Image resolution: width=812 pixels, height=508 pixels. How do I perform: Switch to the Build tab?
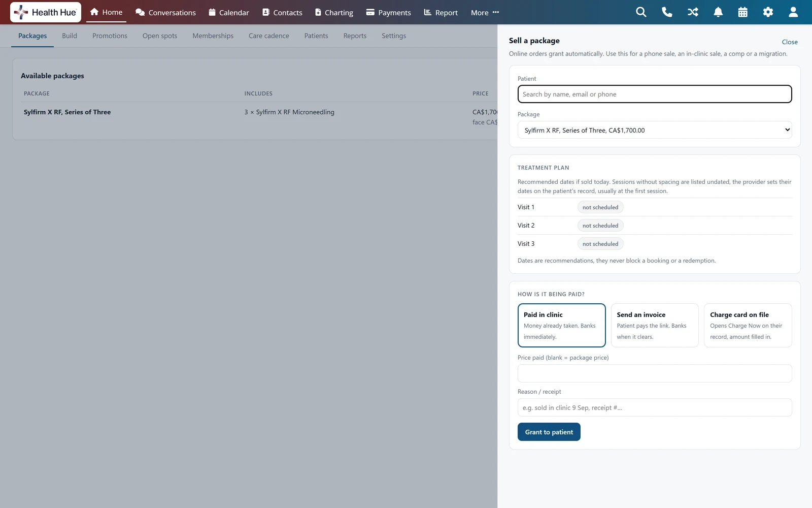(x=70, y=36)
